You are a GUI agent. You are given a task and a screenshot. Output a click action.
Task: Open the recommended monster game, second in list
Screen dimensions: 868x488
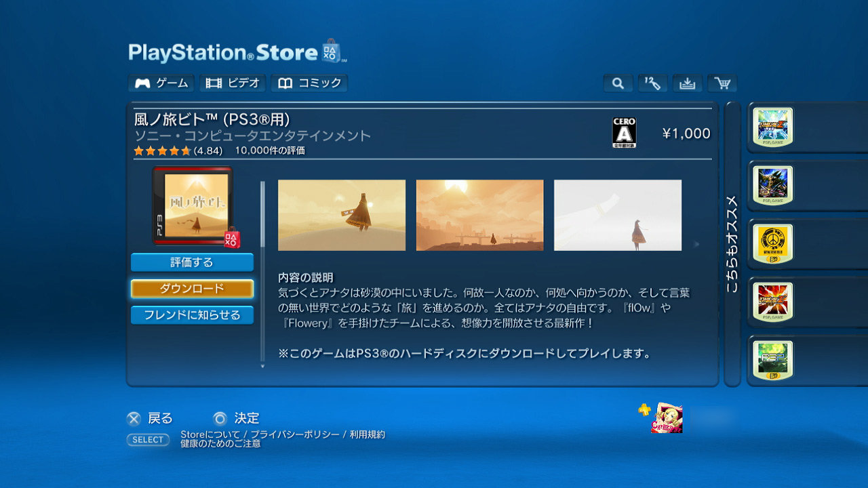click(772, 186)
